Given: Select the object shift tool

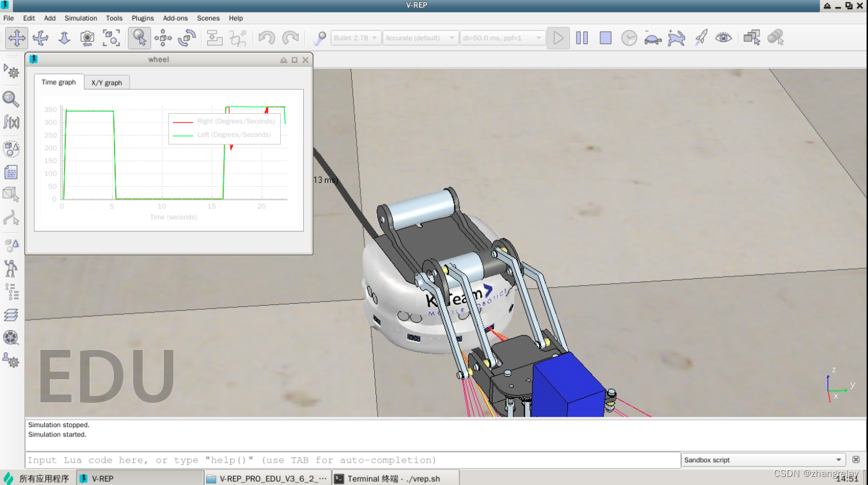Looking at the screenshot, I should (x=163, y=38).
